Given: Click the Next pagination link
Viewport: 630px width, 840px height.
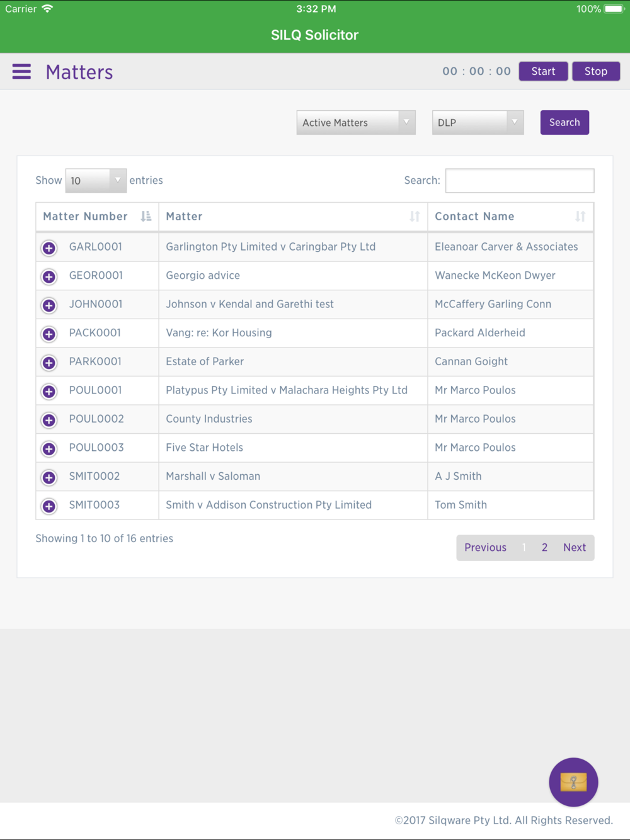Looking at the screenshot, I should [x=575, y=548].
